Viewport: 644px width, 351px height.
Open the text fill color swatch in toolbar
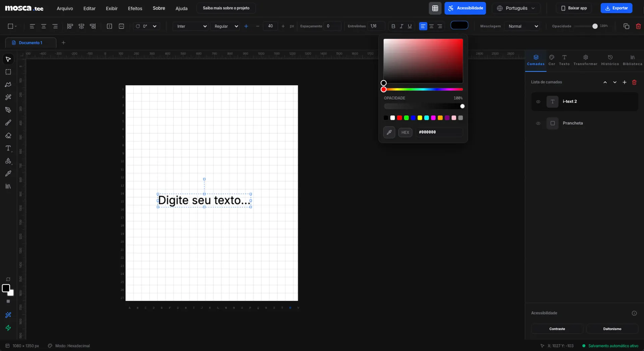coord(459,26)
